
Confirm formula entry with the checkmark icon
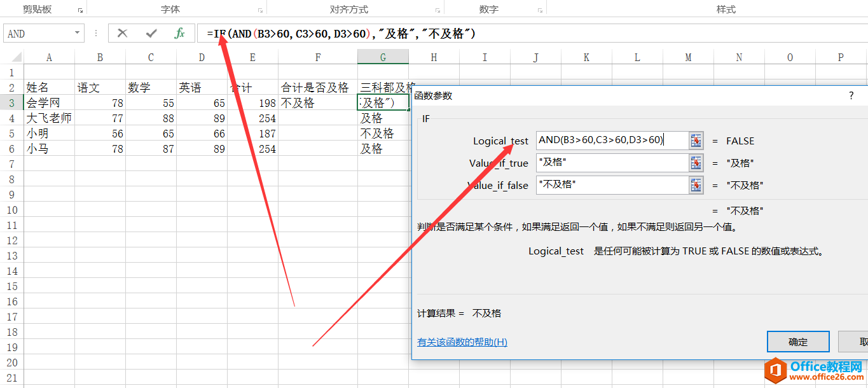(151, 33)
